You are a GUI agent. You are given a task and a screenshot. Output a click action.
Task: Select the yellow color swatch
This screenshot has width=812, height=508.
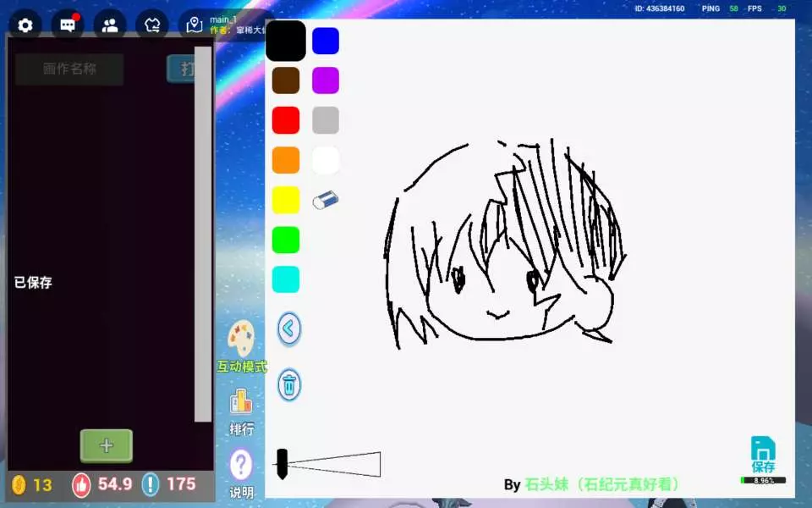tap(285, 200)
